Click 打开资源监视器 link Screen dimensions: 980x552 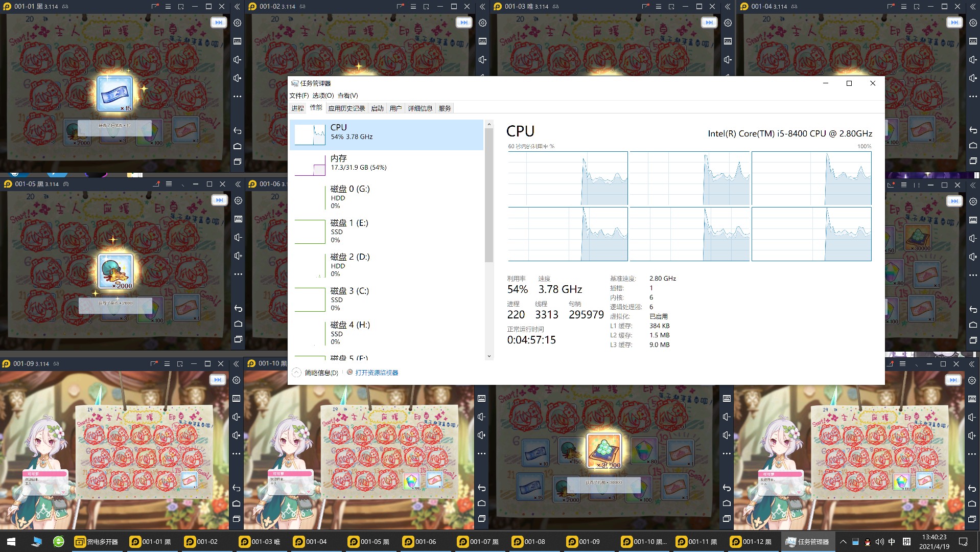pyautogui.click(x=377, y=373)
